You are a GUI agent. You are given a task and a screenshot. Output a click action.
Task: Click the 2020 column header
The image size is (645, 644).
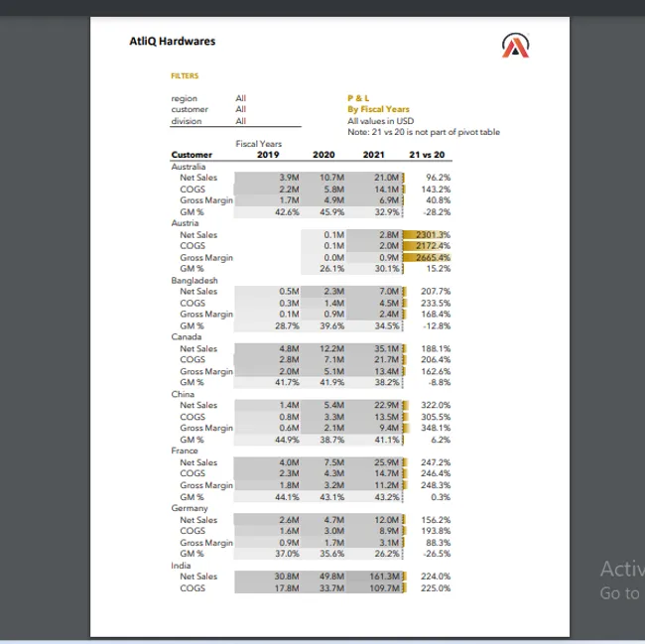323,155
